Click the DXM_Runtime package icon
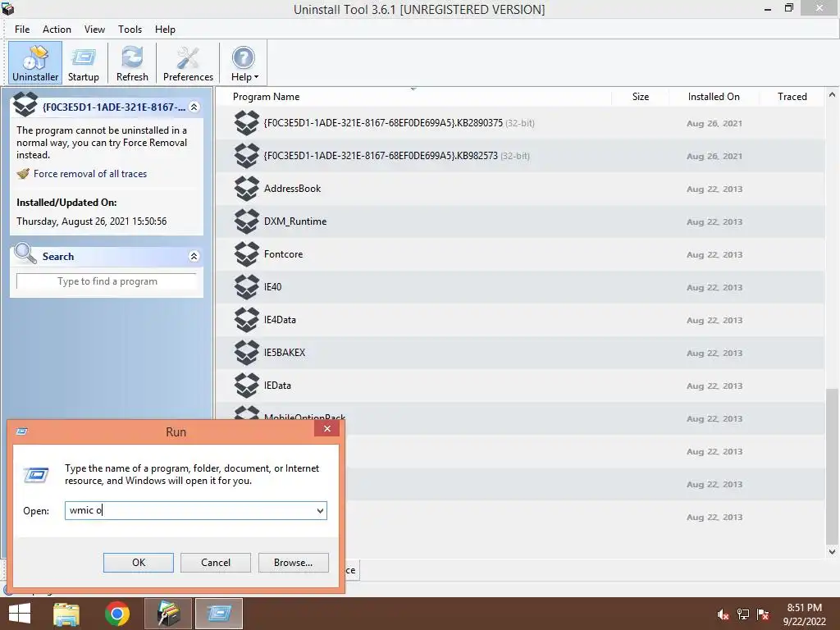The width and height of the screenshot is (840, 630). coord(246,221)
